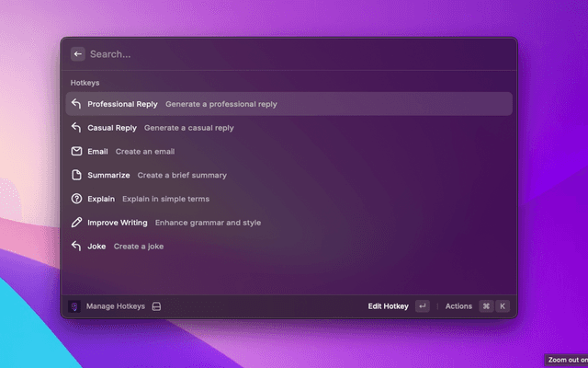
Task: Click the tray icon beside Manage Hotkeys
Action: click(x=157, y=306)
